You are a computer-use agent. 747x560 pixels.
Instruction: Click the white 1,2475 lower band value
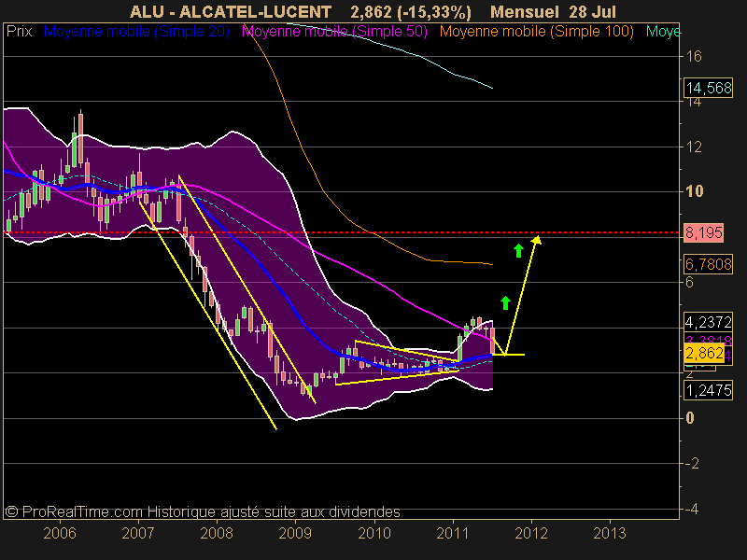point(709,390)
